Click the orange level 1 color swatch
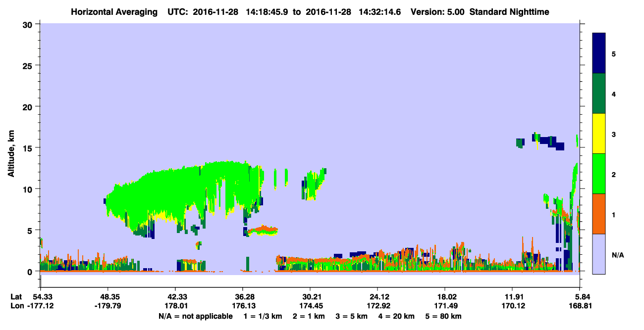This screenshot has width=644, height=330. [x=599, y=214]
